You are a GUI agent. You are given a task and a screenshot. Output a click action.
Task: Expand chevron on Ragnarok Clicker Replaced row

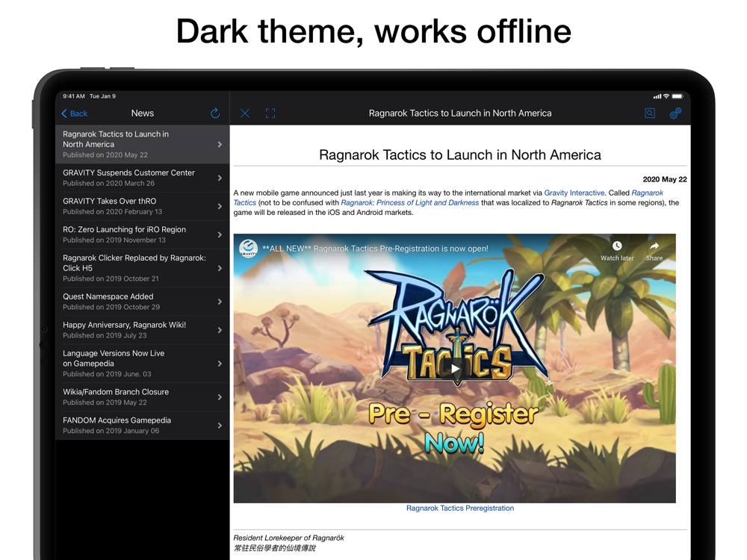pos(220,268)
